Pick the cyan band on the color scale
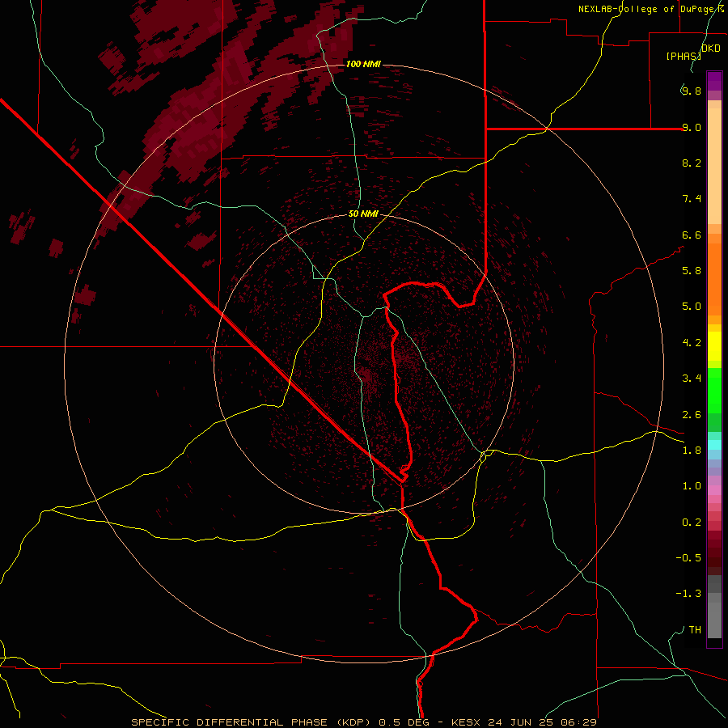728x728 pixels. 714,445
